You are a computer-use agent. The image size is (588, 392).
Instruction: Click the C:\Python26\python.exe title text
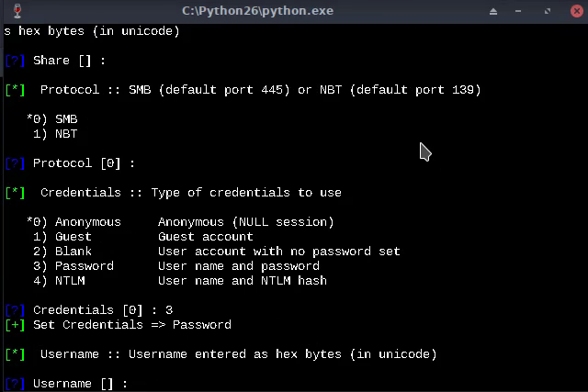click(257, 10)
